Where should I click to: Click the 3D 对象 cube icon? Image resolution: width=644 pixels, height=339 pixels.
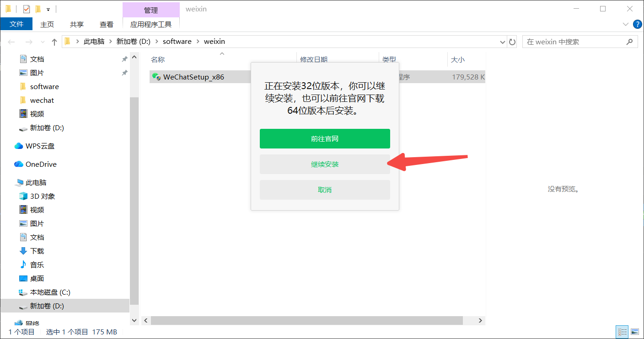coord(23,196)
